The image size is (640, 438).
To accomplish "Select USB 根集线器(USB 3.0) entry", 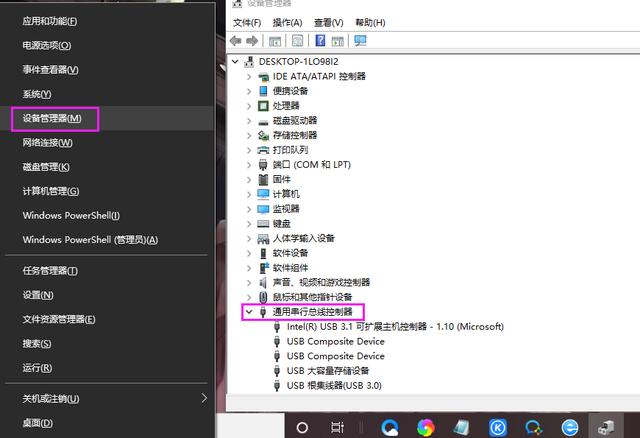I will [x=334, y=385].
